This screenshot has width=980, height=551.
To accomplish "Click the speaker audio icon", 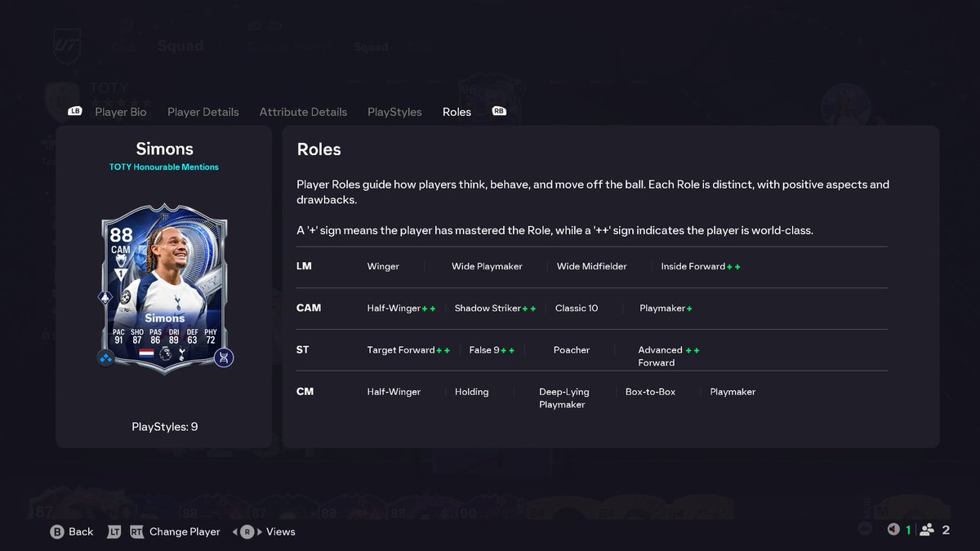I will click(893, 530).
